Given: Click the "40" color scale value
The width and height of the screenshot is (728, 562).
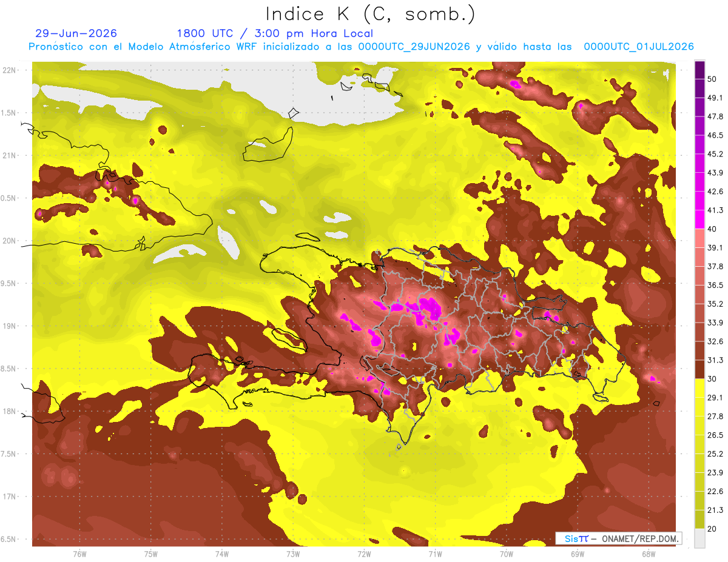Looking at the screenshot, I should click(x=713, y=229).
